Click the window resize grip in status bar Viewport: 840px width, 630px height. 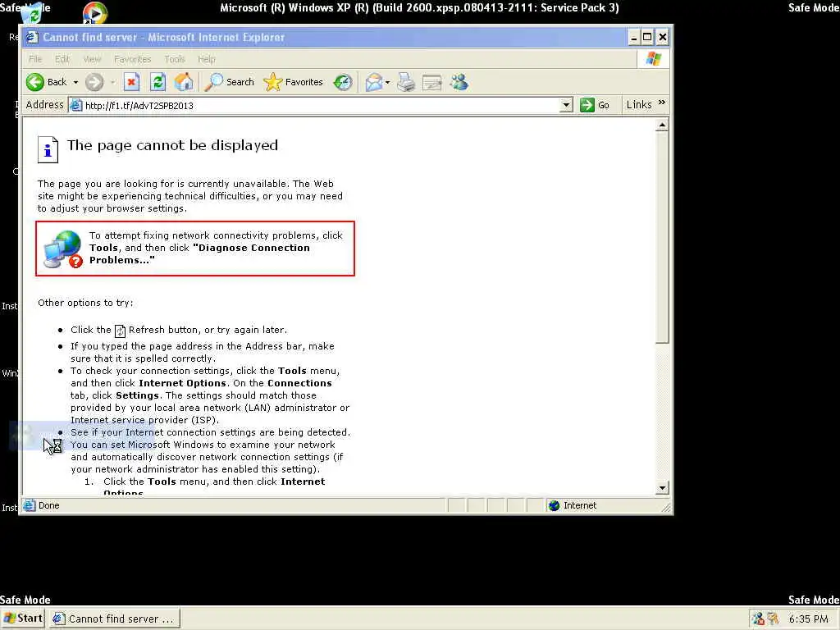click(667, 507)
